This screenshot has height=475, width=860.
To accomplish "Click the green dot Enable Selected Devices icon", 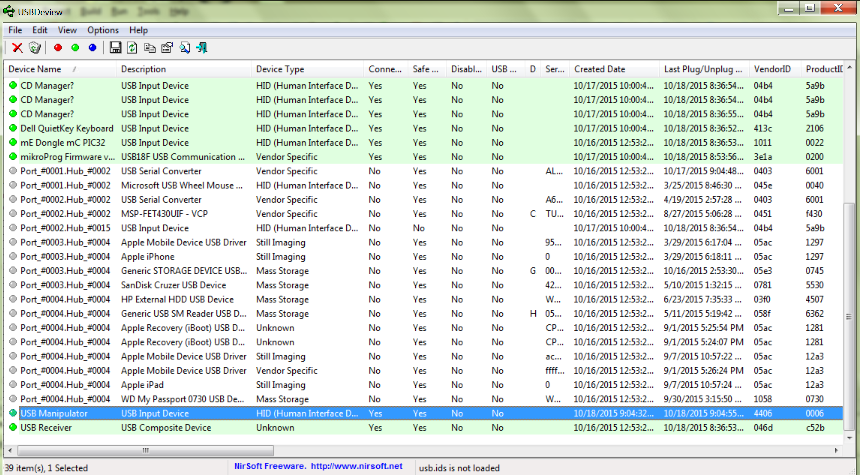I will point(75,48).
